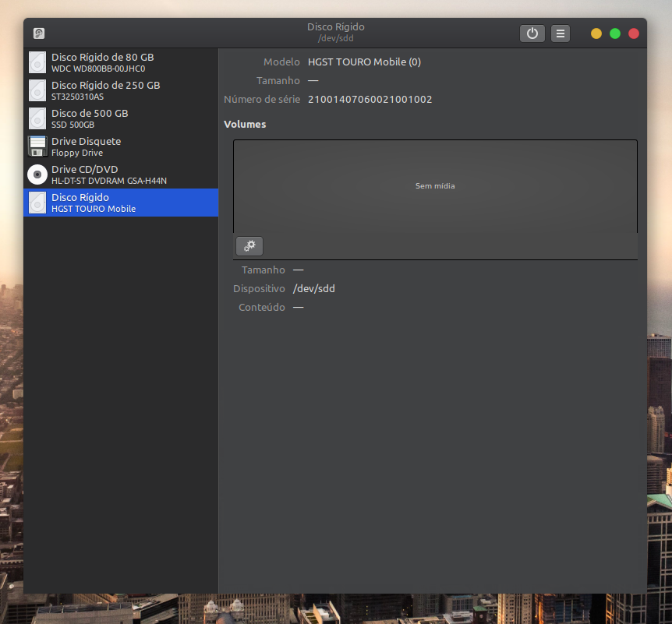Open the volume gear options button
The width and height of the screenshot is (672, 624).
(x=249, y=246)
